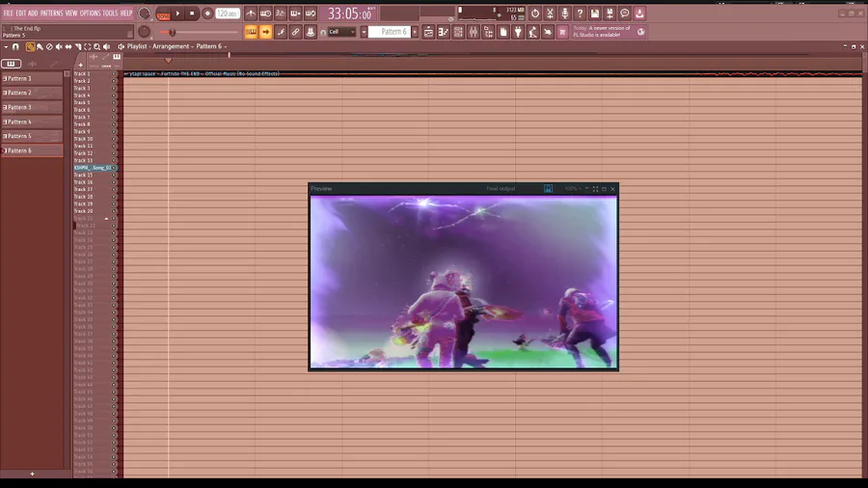Viewport: 868px width, 488px height.
Task: Mute the KSHMR_Gong_03 track
Action: [114, 168]
